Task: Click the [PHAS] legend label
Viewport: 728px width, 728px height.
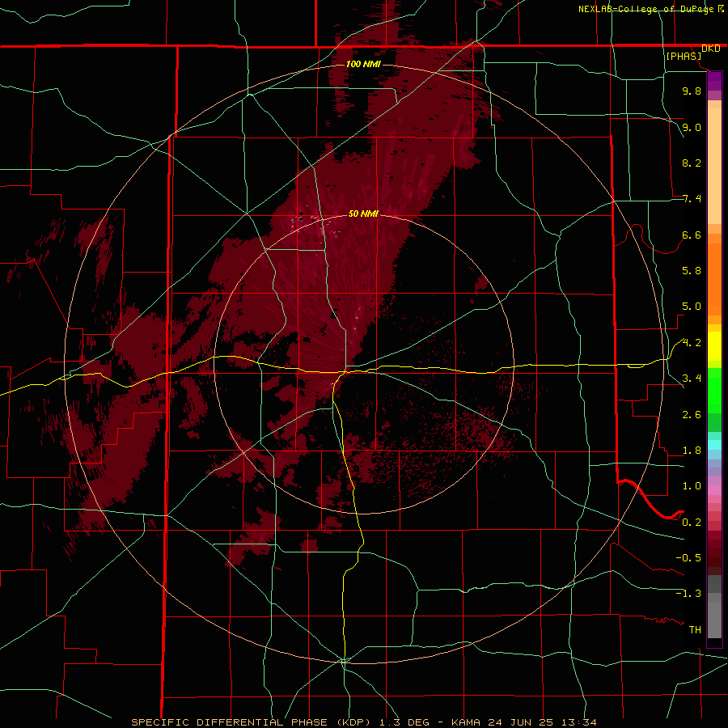Action: (x=684, y=56)
